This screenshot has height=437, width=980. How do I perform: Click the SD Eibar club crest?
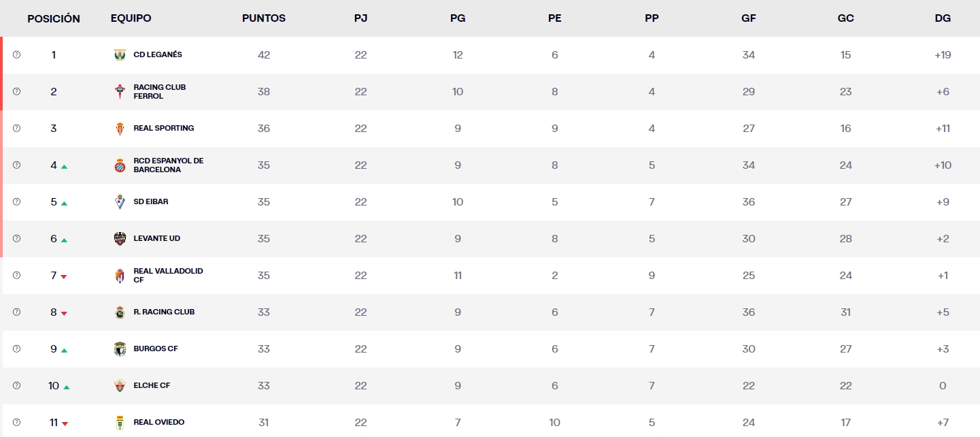tap(120, 201)
